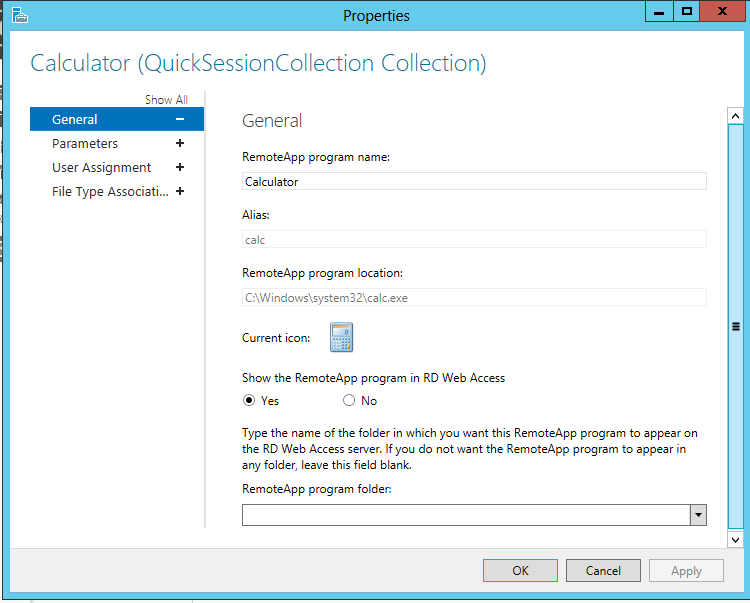Select No for RD Web Access visibility
This screenshot has height=603, width=750.
tap(349, 400)
